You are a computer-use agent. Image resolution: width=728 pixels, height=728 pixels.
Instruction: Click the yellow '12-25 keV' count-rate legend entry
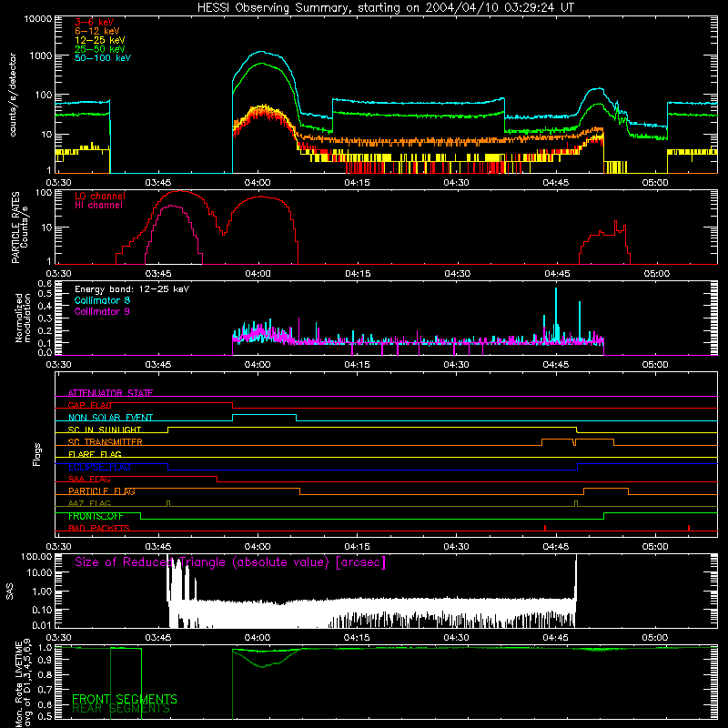100,40
